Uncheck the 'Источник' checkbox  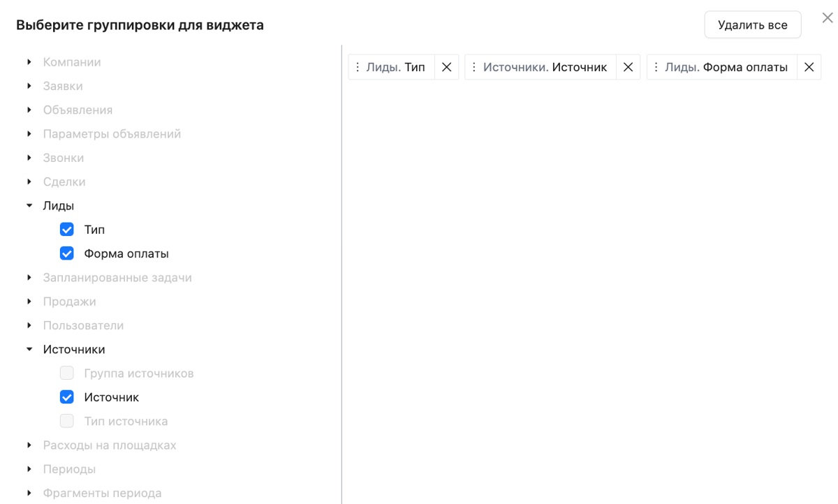67,397
